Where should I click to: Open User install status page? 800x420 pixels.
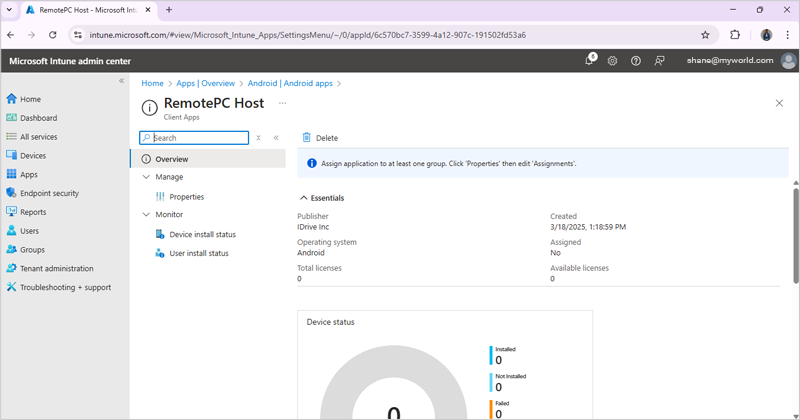pos(198,253)
